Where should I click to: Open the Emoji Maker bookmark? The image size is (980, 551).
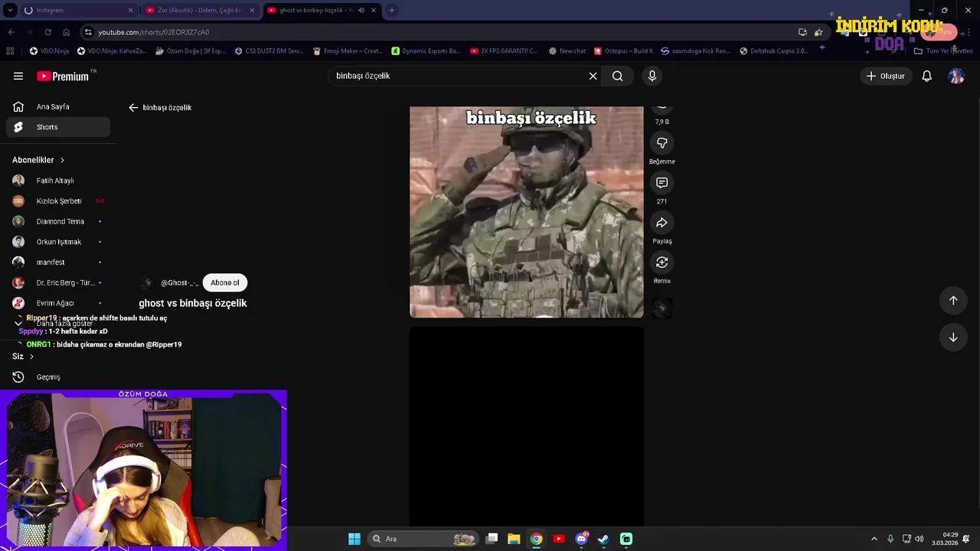coord(348,51)
